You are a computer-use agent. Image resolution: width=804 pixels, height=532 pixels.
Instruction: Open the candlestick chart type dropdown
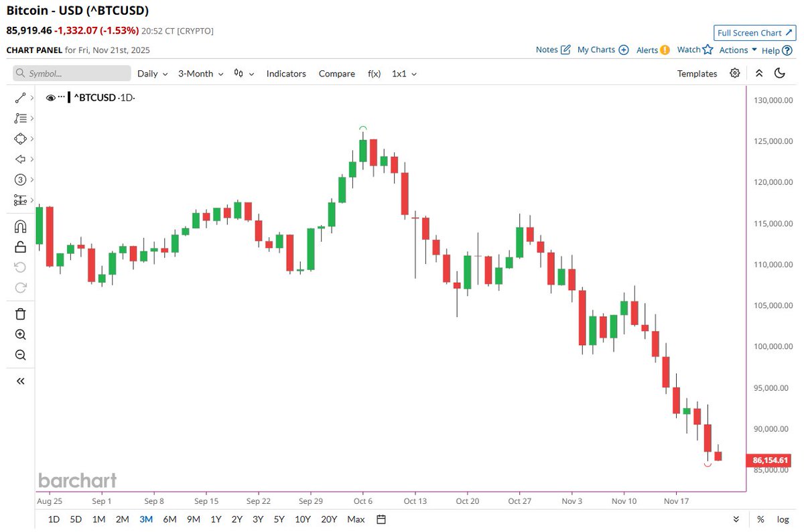243,74
